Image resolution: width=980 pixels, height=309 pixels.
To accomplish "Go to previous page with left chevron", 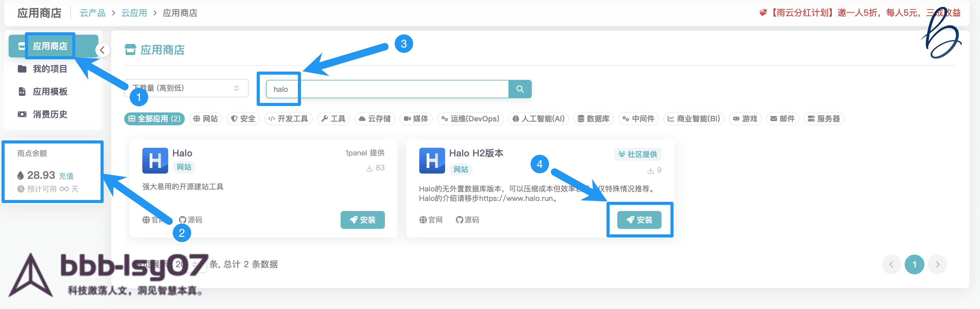I will click(x=891, y=264).
